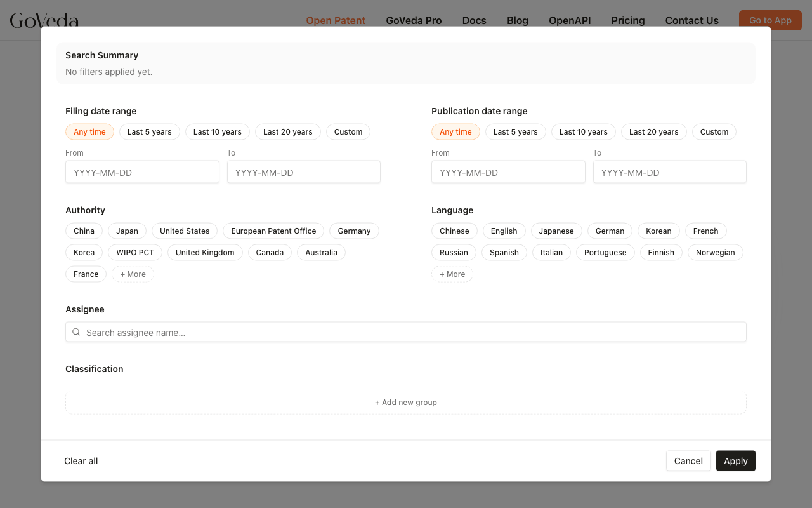
Task: Select Russian language chip
Action: 454,253
